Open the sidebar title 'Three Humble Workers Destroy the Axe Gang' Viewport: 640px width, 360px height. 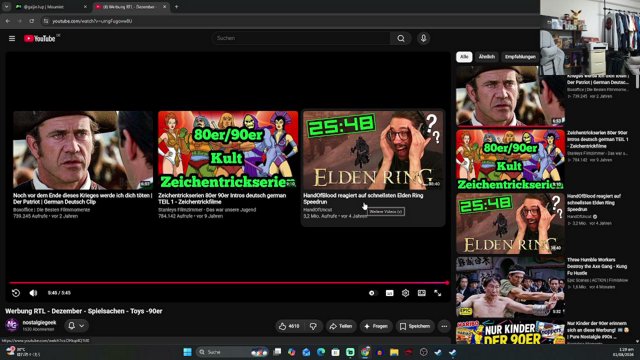pos(597,266)
